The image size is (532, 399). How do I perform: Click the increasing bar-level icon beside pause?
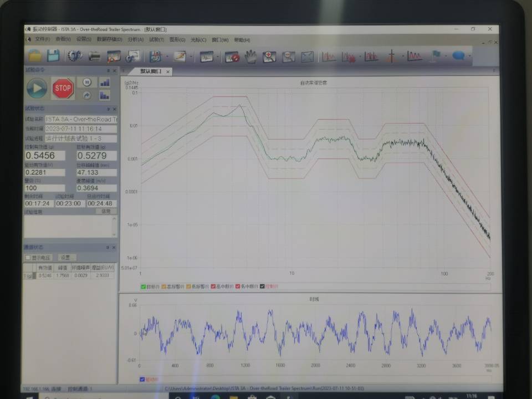(105, 83)
